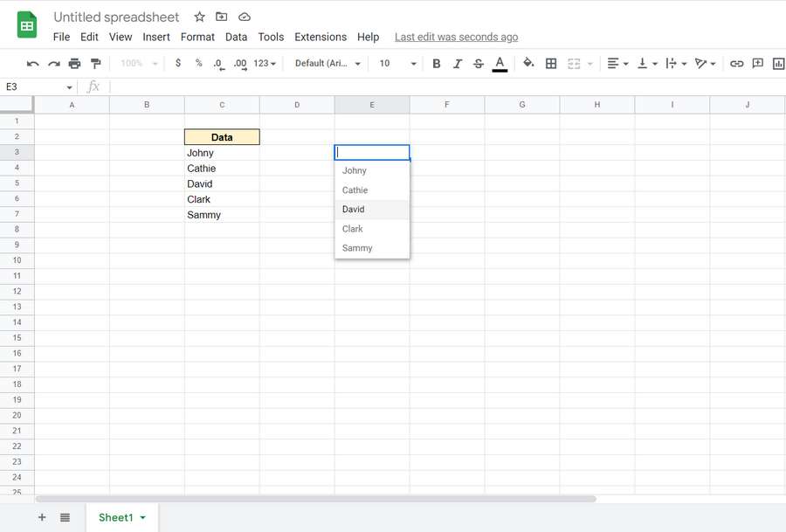Image resolution: width=786 pixels, height=532 pixels.
Task: Open the Tools menu
Action: [272, 37]
